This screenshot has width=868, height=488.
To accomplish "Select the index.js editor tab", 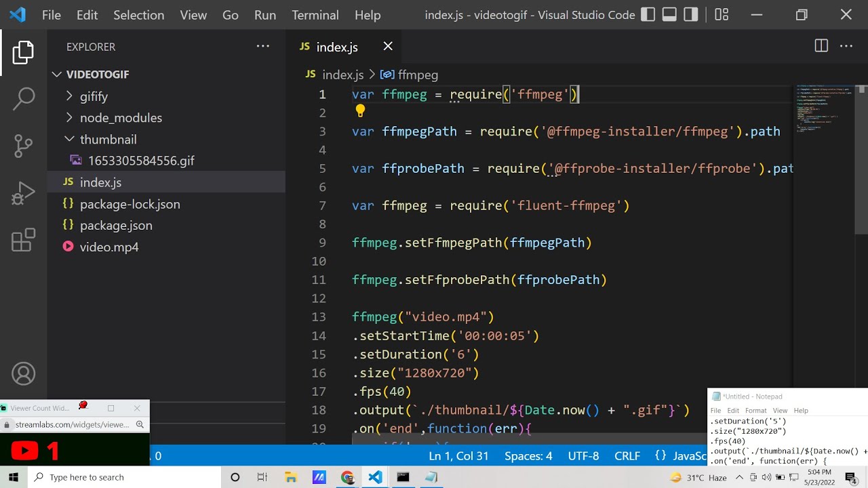I will (336, 47).
